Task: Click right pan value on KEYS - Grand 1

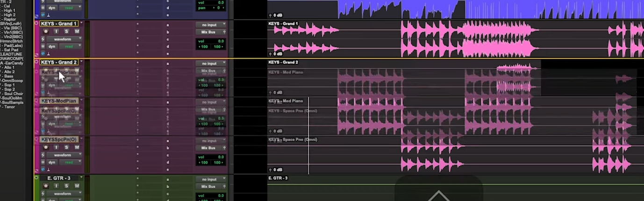Action: tap(218, 47)
